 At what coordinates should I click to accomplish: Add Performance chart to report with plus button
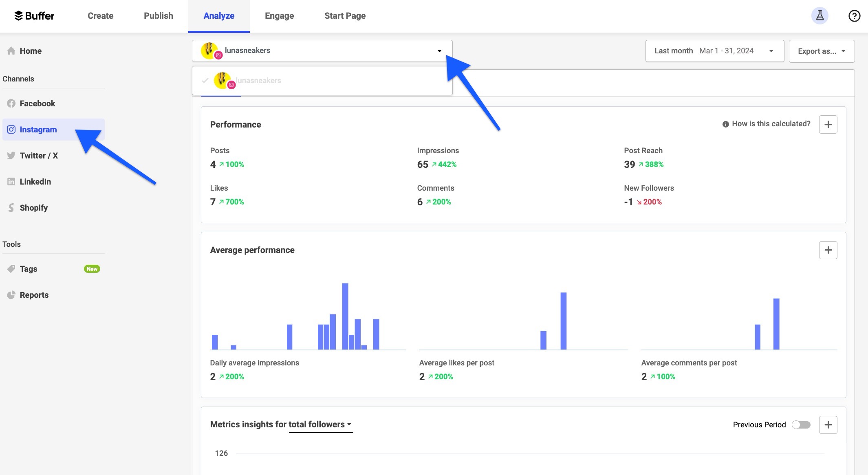(x=828, y=124)
